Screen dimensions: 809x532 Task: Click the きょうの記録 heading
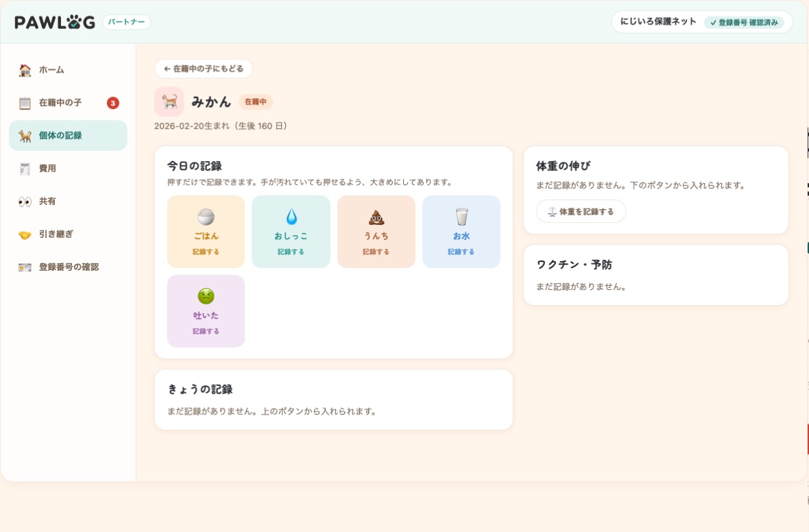[x=200, y=389]
